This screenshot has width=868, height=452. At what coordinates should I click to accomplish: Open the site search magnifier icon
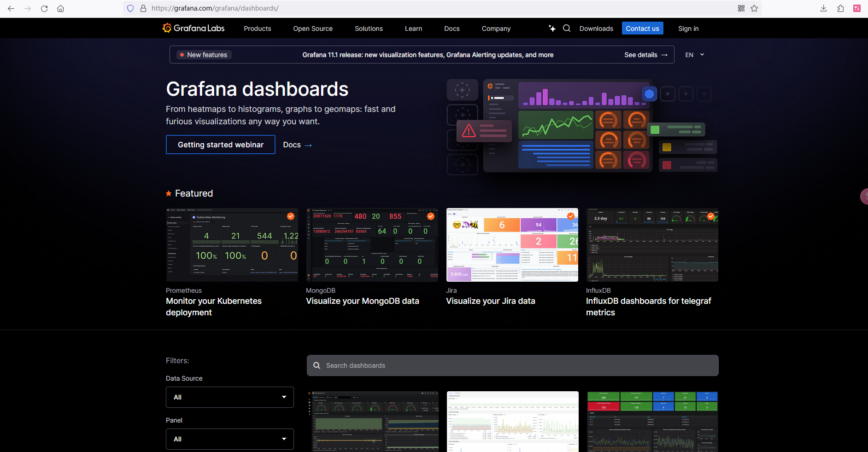(x=567, y=28)
